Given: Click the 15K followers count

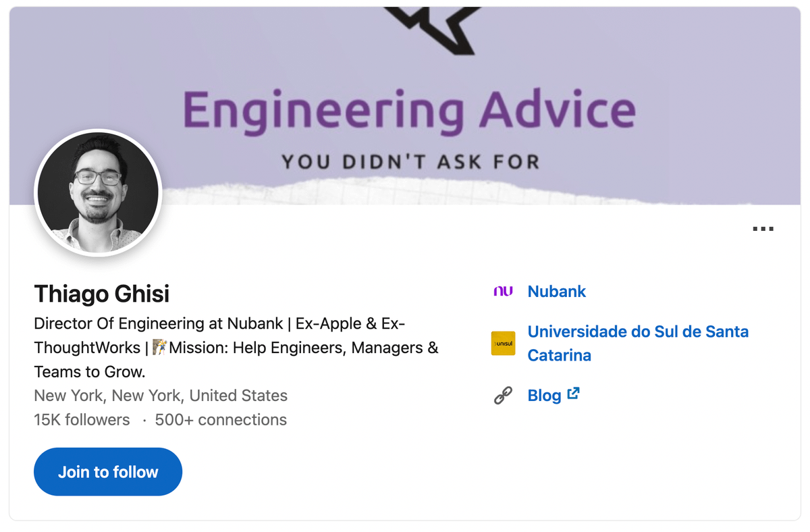Looking at the screenshot, I should 82,420.
